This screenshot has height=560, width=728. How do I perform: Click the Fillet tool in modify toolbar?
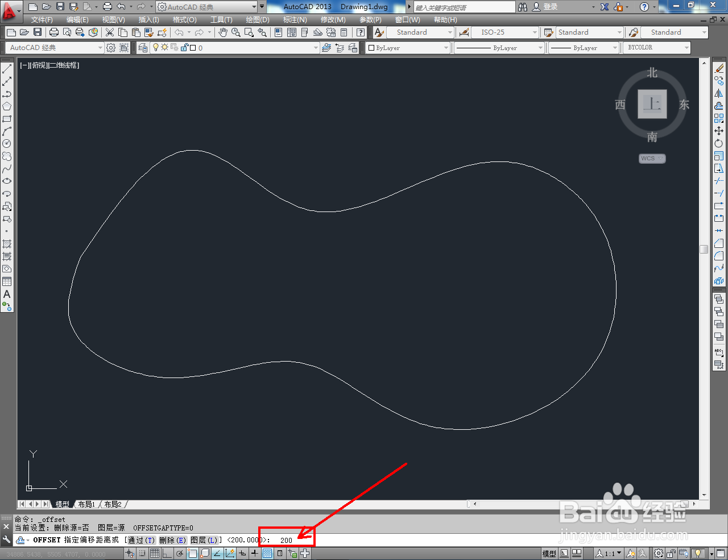pyautogui.click(x=719, y=256)
